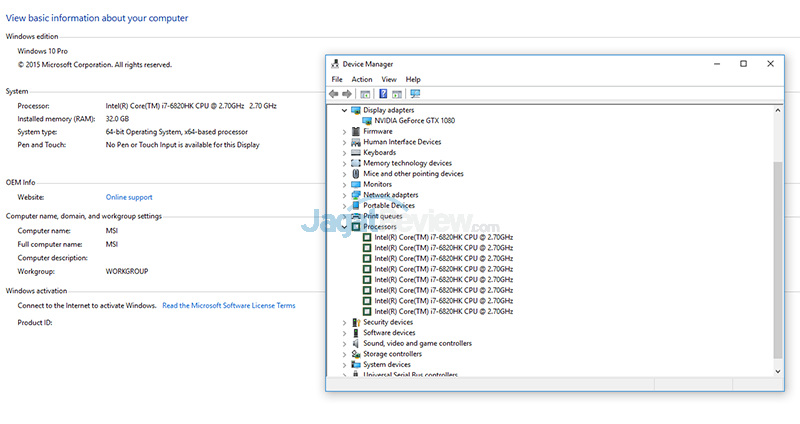The width and height of the screenshot is (800, 424).
Task: Open the File menu in Device Manager
Action: [x=337, y=79]
